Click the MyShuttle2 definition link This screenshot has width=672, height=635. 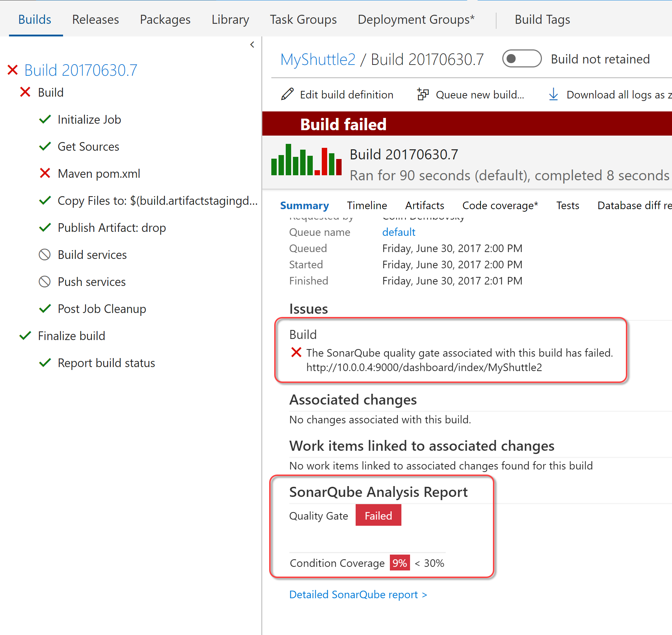tap(318, 59)
